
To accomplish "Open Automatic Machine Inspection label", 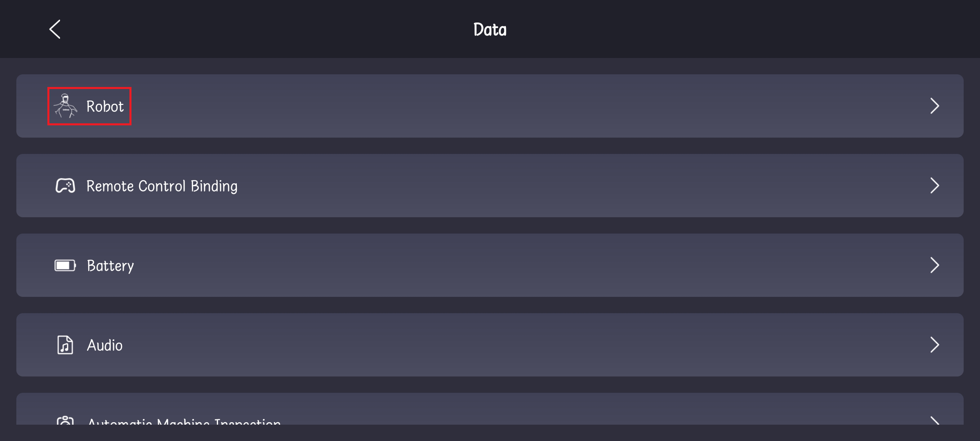I will (x=184, y=422).
